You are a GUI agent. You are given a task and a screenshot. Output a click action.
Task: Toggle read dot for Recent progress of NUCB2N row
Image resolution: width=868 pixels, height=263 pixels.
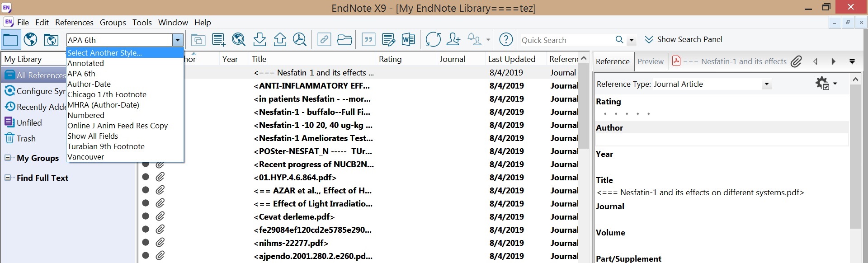click(x=146, y=164)
